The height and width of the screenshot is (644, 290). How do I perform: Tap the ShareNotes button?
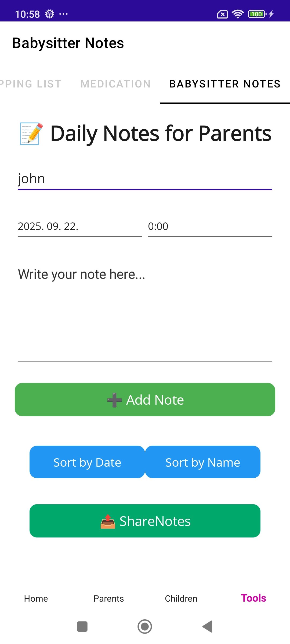(x=145, y=521)
